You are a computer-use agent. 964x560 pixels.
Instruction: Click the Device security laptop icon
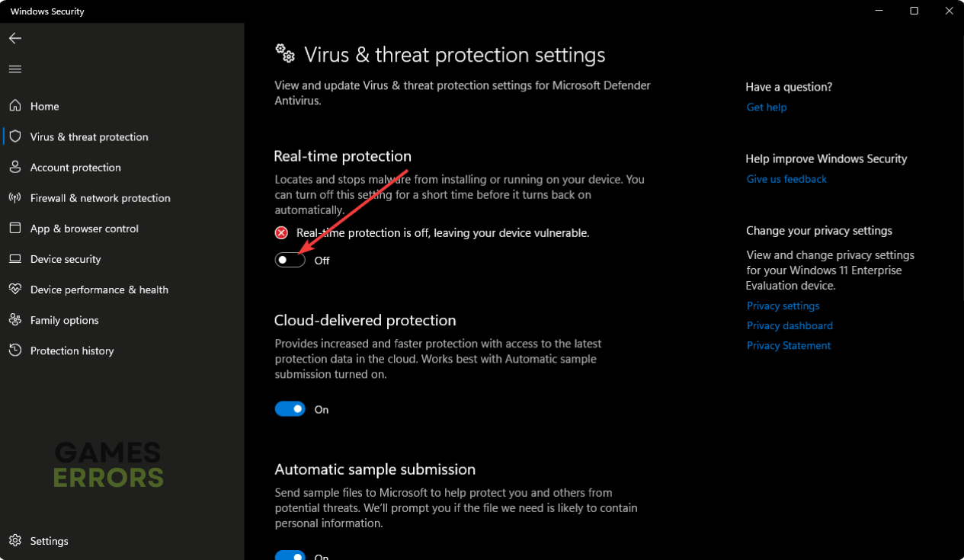click(15, 259)
